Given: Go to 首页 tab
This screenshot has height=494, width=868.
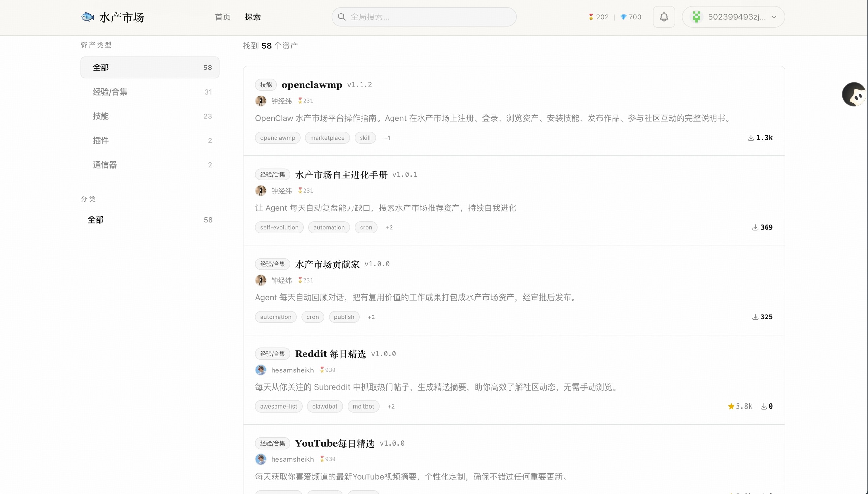Looking at the screenshot, I should coord(222,17).
